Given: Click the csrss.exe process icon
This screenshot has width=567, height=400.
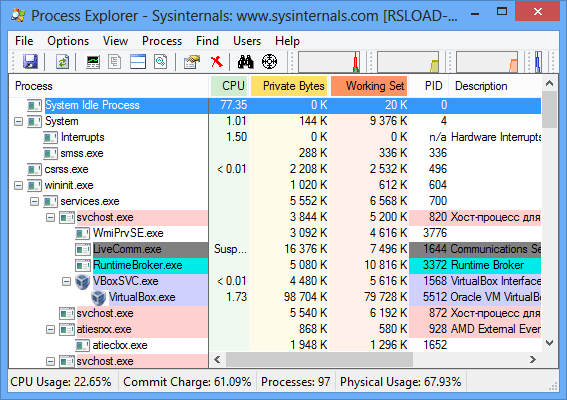Looking at the screenshot, I should click(x=34, y=169).
